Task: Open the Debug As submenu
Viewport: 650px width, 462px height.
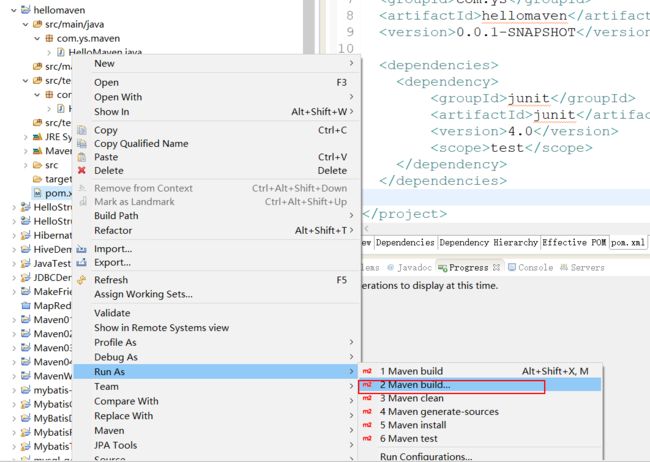Action: coord(217,357)
